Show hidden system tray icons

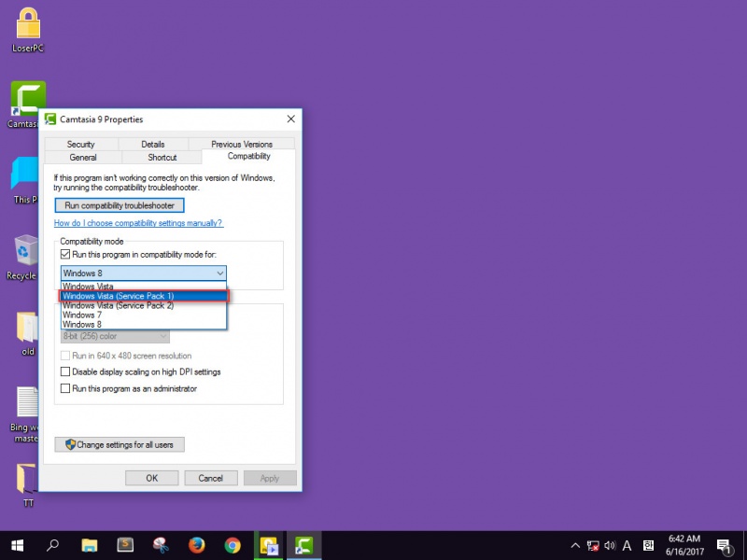(575, 546)
